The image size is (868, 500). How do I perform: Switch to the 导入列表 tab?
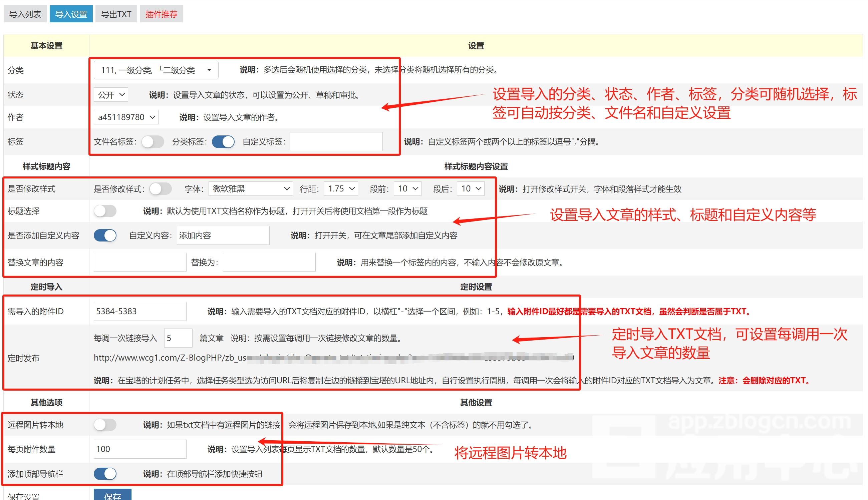(25, 14)
